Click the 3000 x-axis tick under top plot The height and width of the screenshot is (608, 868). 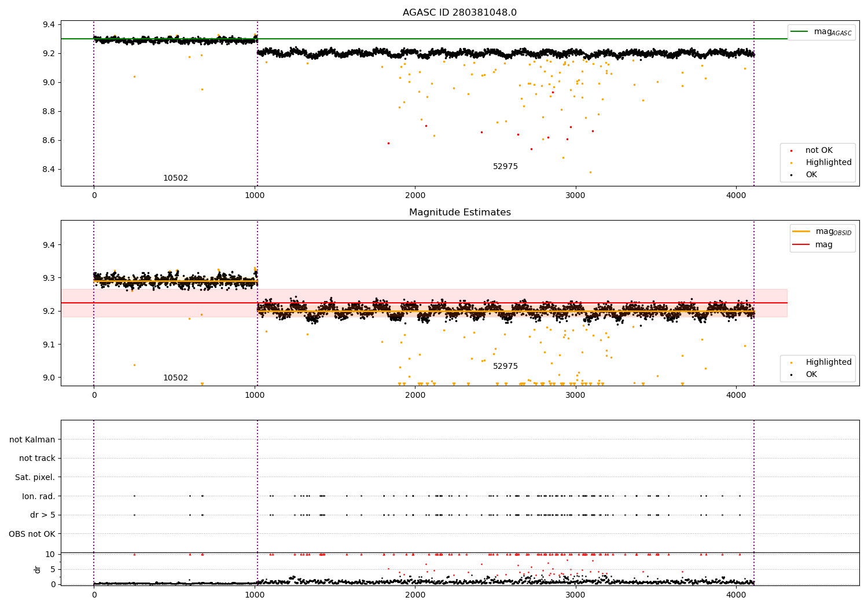pyautogui.click(x=576, y=196)
